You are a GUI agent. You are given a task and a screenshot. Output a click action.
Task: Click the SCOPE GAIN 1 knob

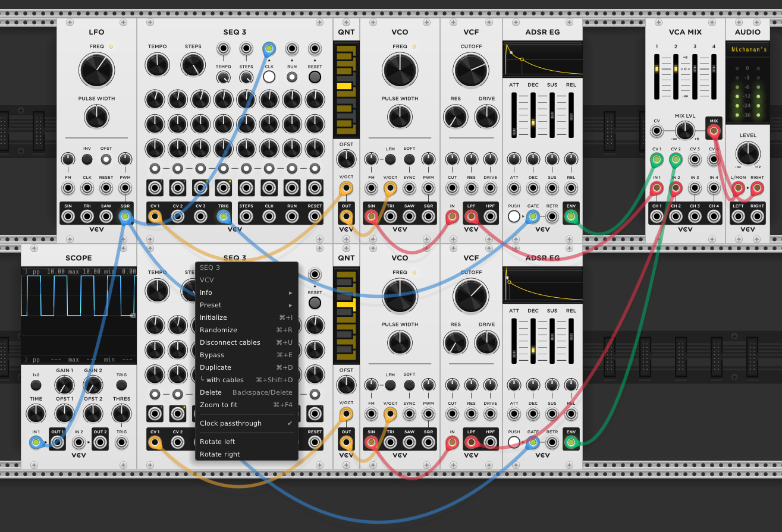pyautogui.click(x=64, y=385)
